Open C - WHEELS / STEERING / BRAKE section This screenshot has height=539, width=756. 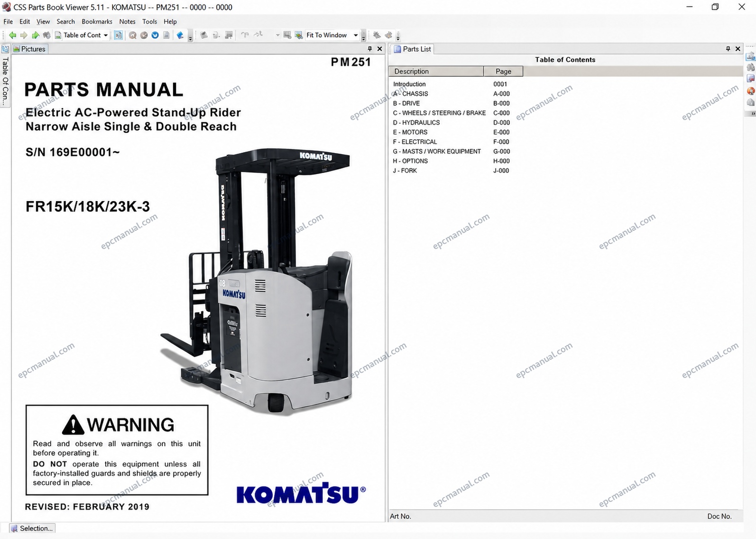tap(439, 113)
